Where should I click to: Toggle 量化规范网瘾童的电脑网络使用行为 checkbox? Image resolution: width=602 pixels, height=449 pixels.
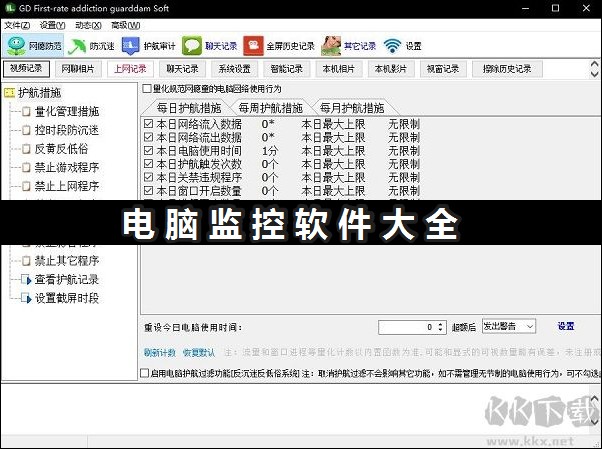(147, 89)
